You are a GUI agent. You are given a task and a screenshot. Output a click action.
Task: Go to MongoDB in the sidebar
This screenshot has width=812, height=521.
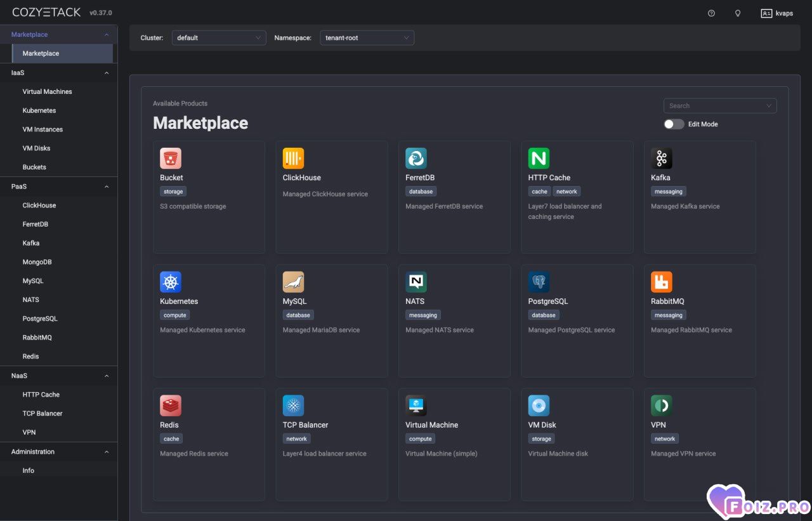[37, 262]
